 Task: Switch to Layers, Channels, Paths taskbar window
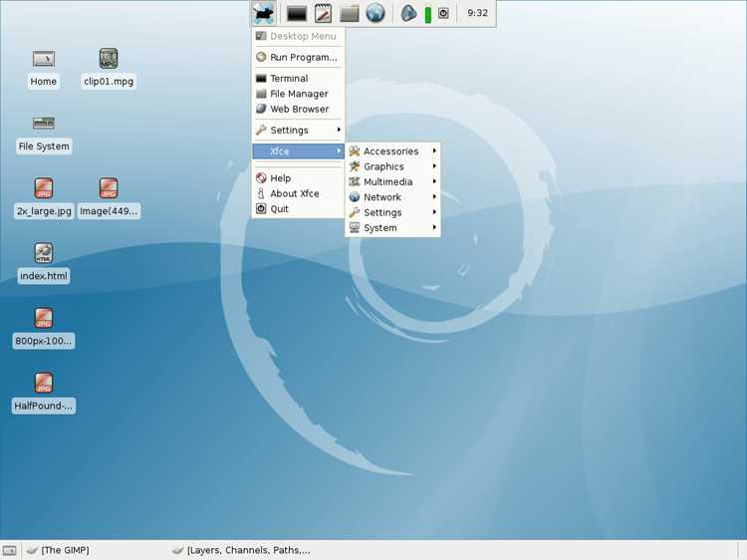241,550
